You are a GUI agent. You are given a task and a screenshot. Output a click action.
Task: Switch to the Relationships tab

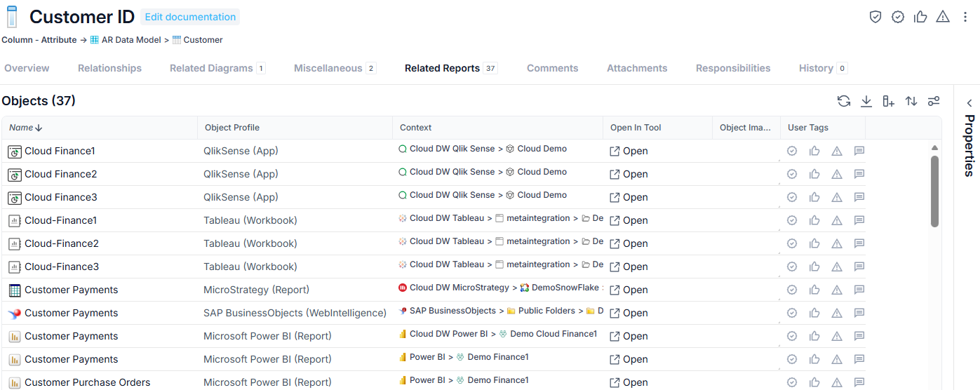(x=109, y=68)
